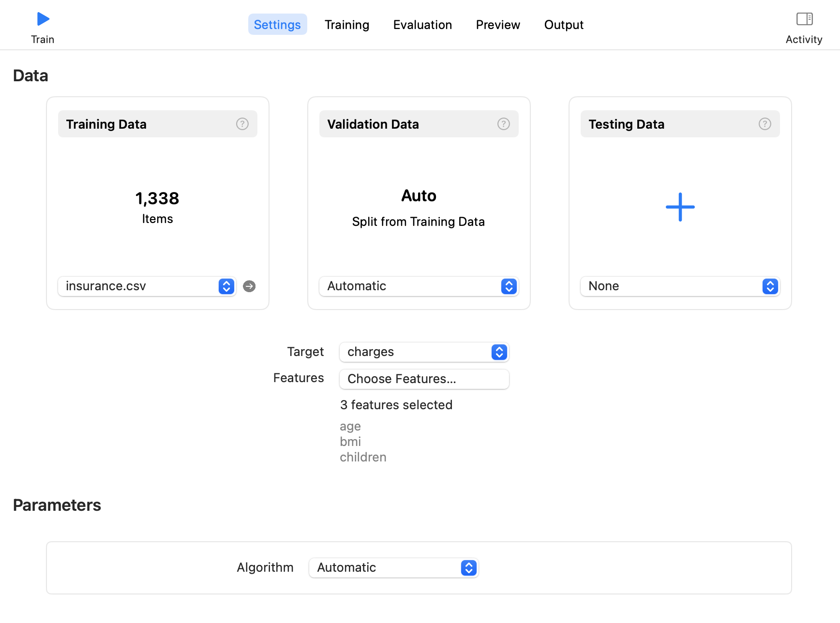The image size is (840, 623).
Task: Switch to the Training tab
Action: (x=347, y=25)
